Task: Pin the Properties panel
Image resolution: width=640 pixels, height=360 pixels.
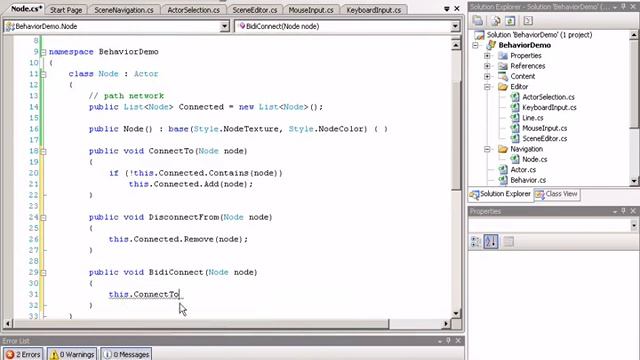Action: click(624, 211)
